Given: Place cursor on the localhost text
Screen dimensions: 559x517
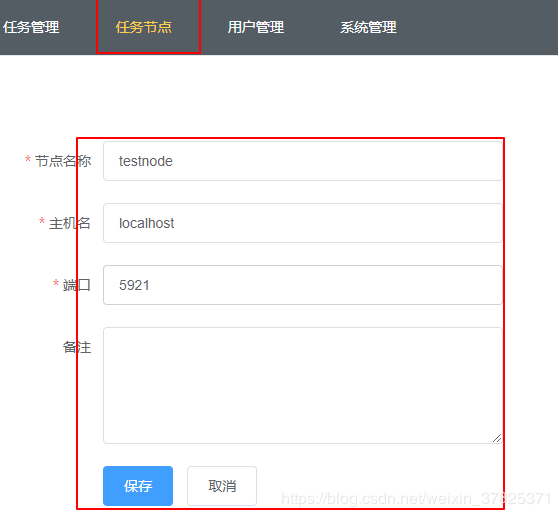Looking at the screenshot, I should (x=147, y=223).
